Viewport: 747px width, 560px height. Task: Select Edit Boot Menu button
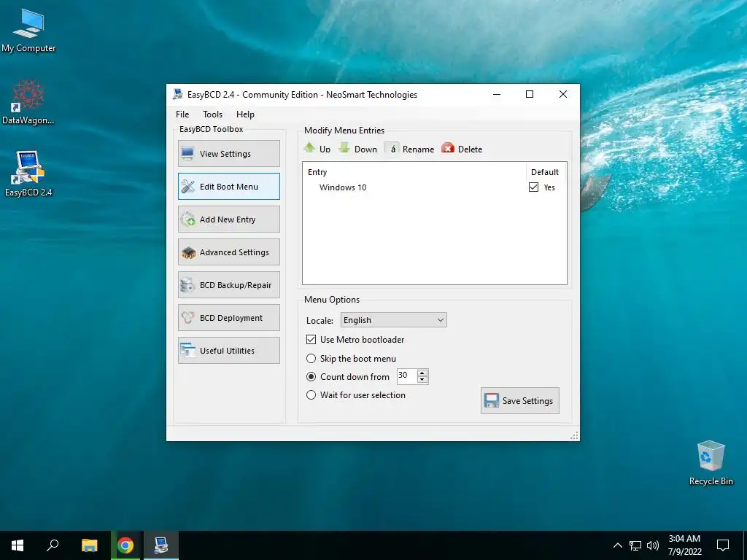coord(228,186)
